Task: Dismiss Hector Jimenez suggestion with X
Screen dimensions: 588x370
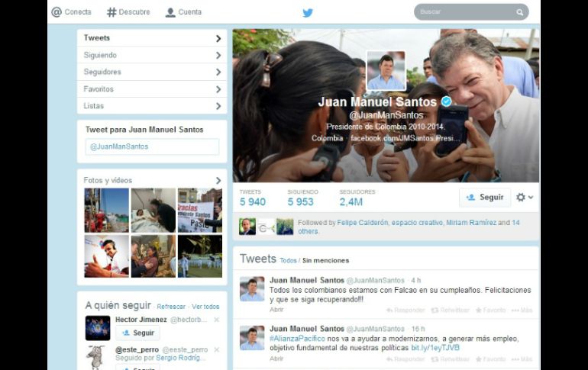Action: click(216, 320)
